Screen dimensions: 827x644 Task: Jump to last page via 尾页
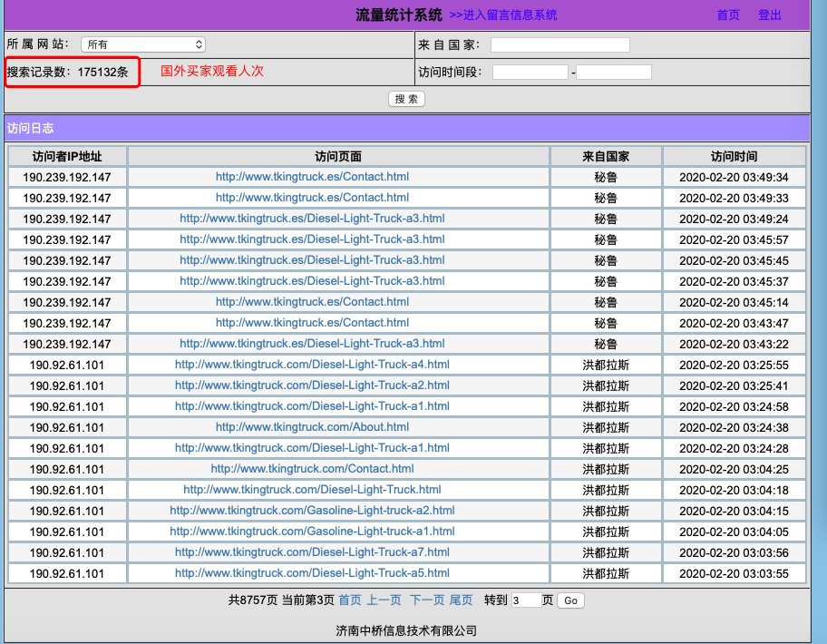point(461,600)
